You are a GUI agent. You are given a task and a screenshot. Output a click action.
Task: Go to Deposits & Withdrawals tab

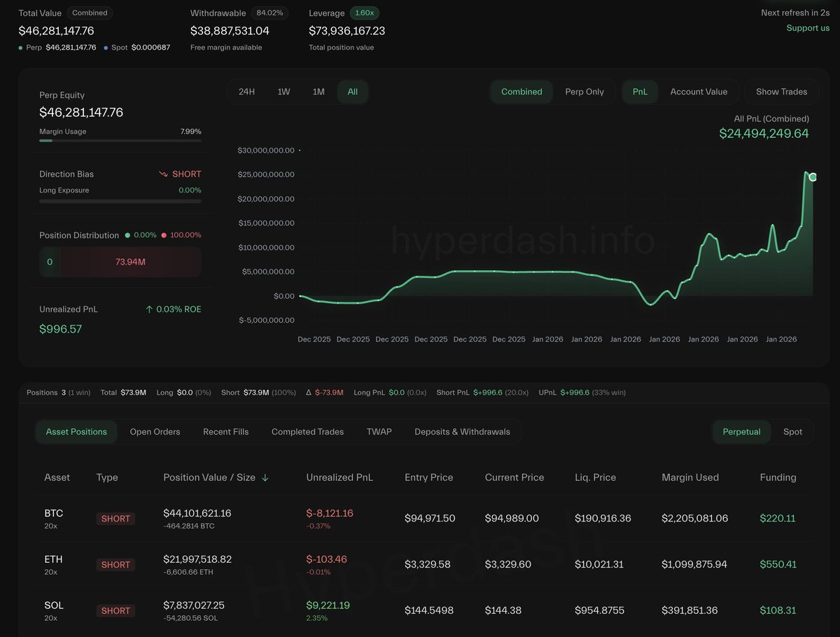(x=462, y=432)
